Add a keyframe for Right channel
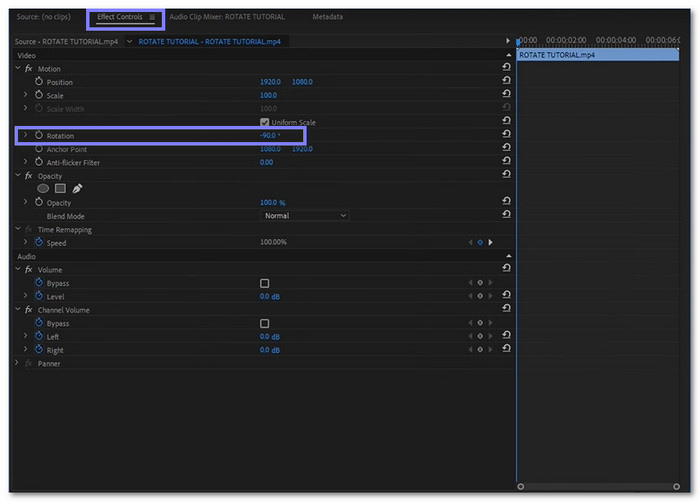700x502 pixels. (480, 349)
